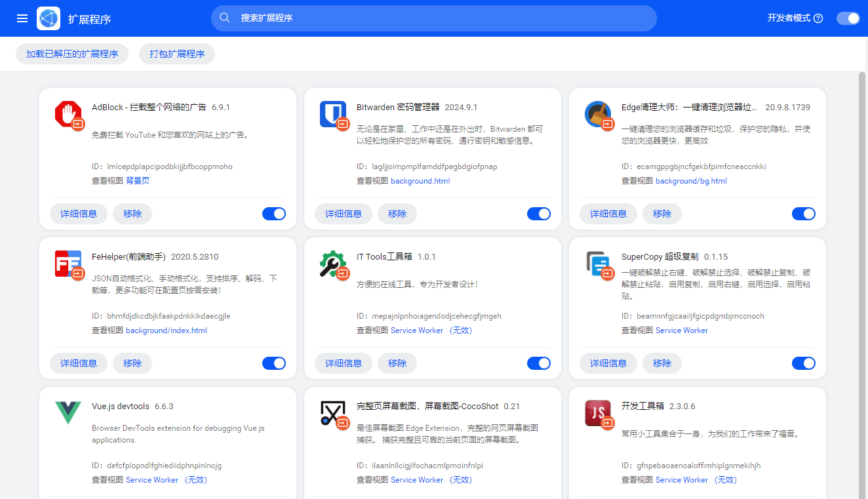The height and width of the screenshot is (499, 868).
Task: Disable SuperCopy 超级复制 toggle
Action: tap(804, 363)
